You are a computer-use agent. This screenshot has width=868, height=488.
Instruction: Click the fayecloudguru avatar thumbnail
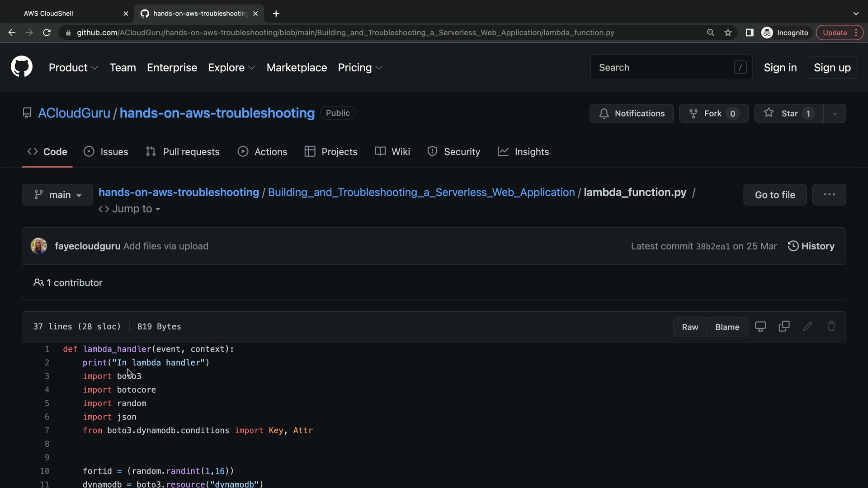click(39, 246)
